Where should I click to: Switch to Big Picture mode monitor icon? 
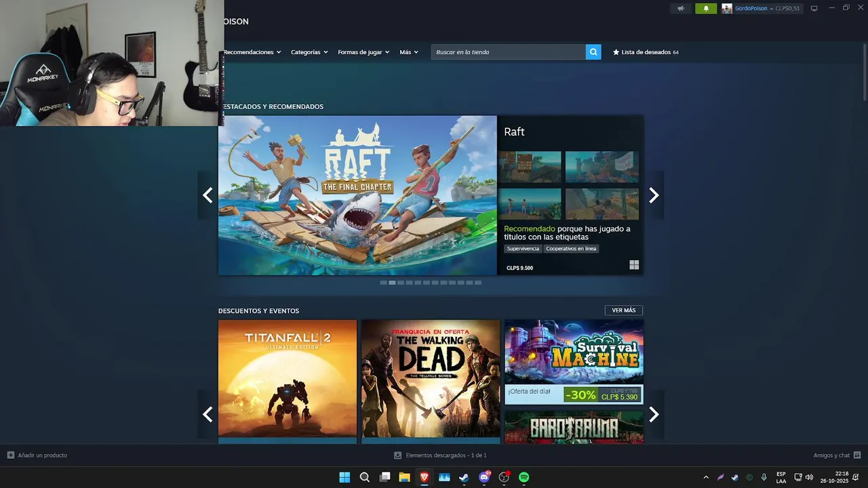coord(814,9)
